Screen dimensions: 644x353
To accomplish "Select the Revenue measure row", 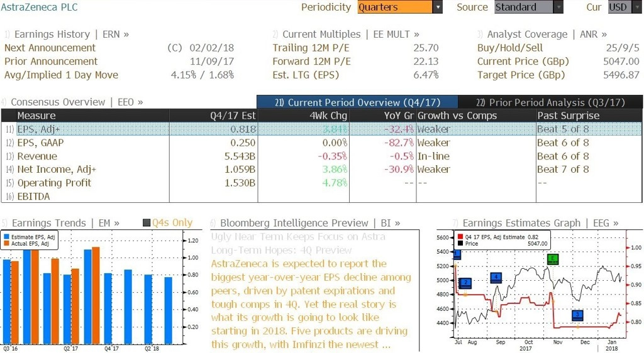I will point(321,156).
